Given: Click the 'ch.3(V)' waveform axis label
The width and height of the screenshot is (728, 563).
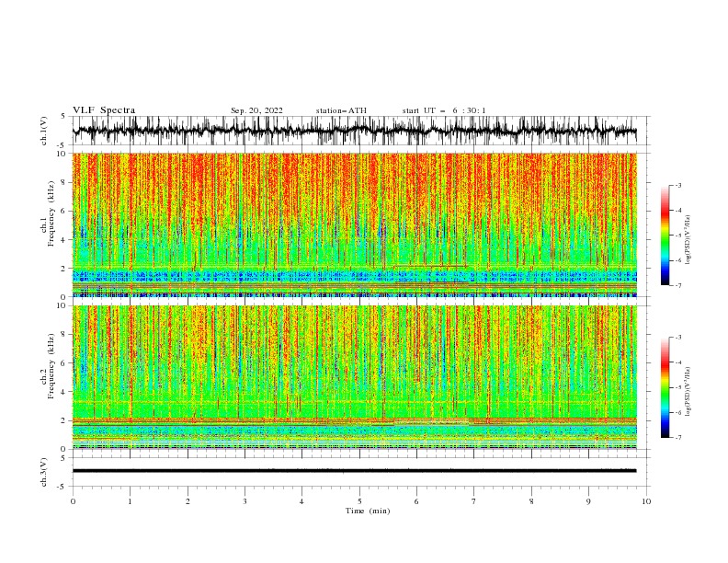Looking at the screenshot, I should 44,472.
